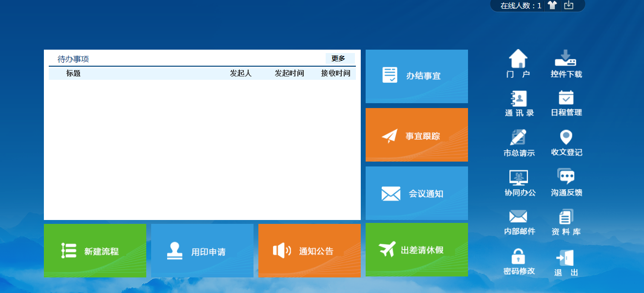Viewport: 644px width, 293px height.
Task: Click the 接收时间 column header
Action: coord(335,73)
